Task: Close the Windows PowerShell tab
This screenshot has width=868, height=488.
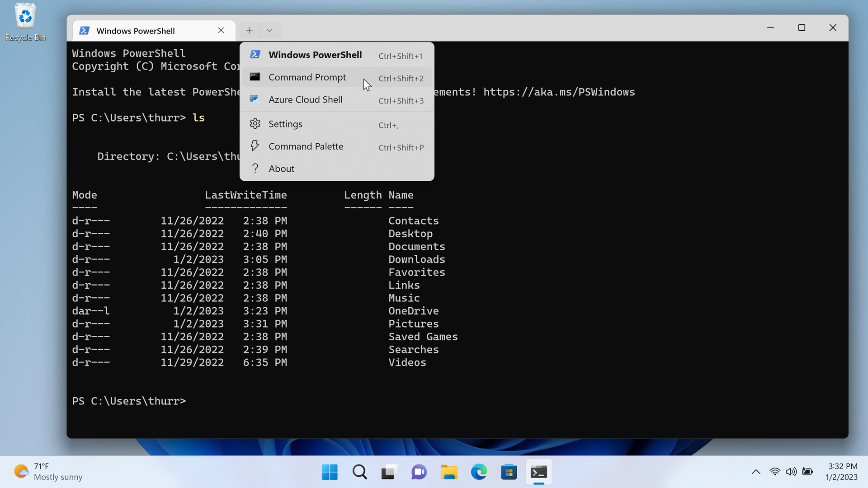Action: (221, 30)
